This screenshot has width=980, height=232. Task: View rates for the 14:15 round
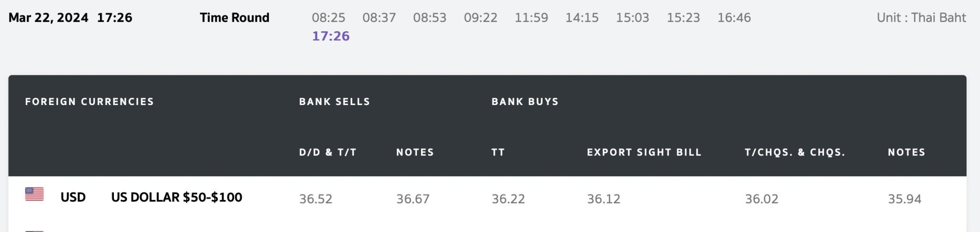coord(582,18)
